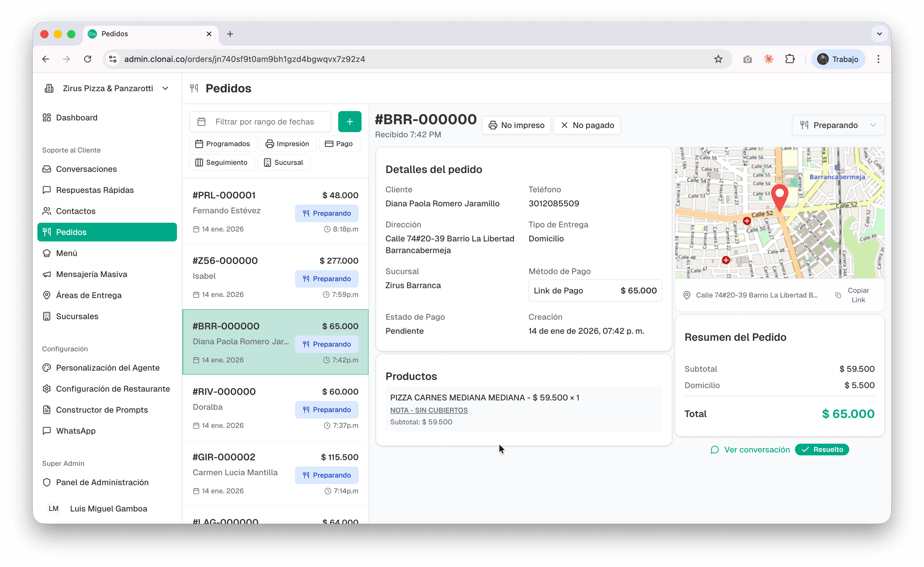The width and height of the screenshot is (924, 567).
Task: Click the fork-and-knife icon beside Pedidos heading
Action: 194,88
